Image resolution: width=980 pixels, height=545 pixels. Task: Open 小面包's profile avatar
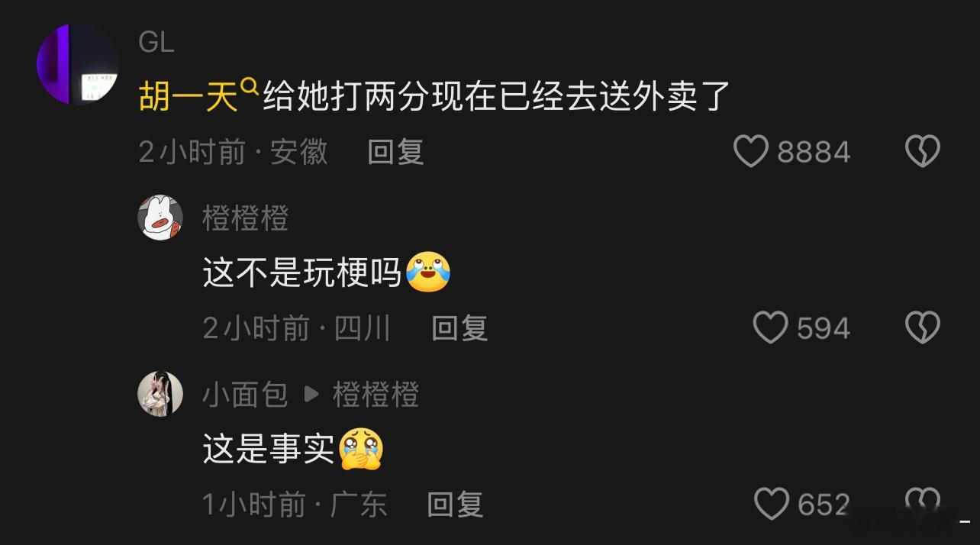[160, 394]
